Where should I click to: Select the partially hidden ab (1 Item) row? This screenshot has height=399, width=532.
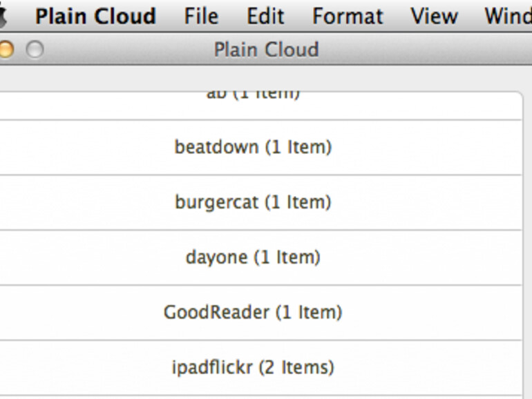pyautogui.click(x=253, y=97)
